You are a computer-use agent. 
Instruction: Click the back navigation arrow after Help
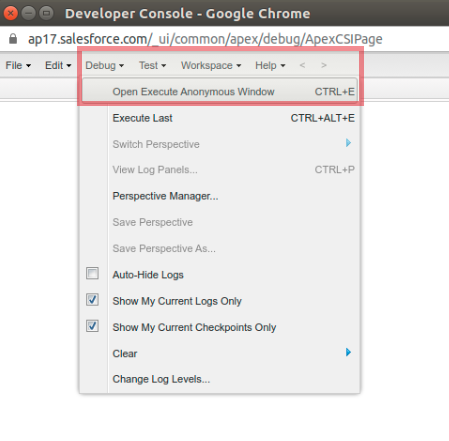click(302, 65)
